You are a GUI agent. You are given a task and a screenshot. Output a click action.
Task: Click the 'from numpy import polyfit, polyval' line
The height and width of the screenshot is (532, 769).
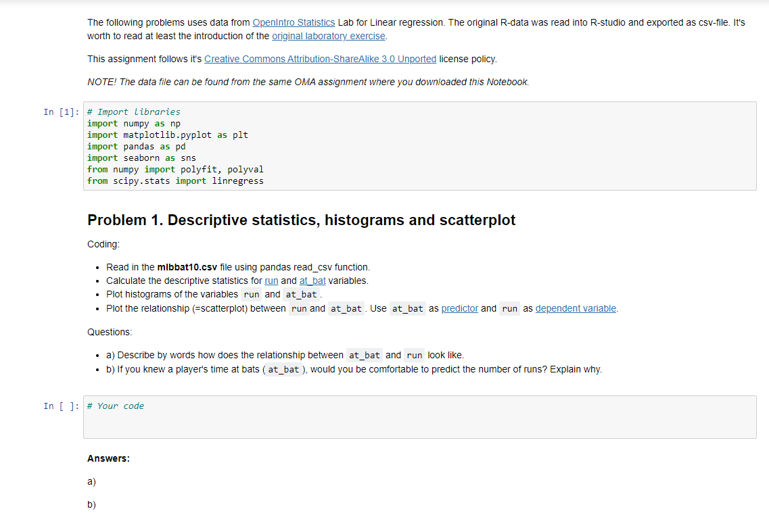(x=175, y=170)
